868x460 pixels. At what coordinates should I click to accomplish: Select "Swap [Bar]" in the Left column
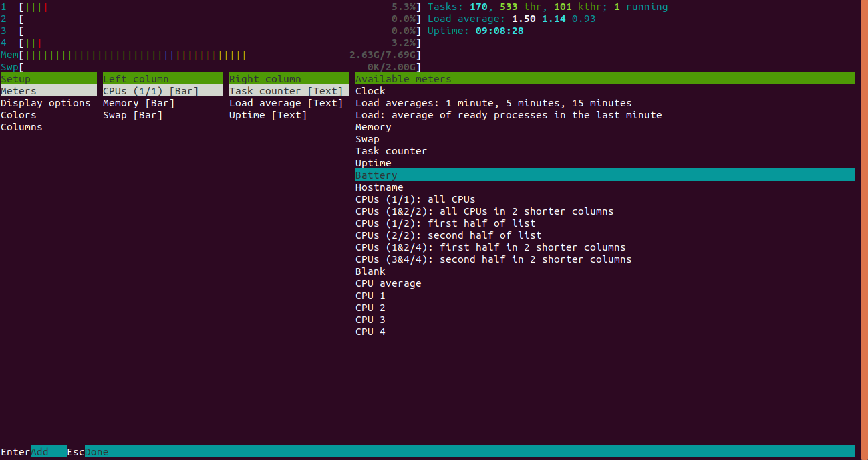[x=132, y=114]
